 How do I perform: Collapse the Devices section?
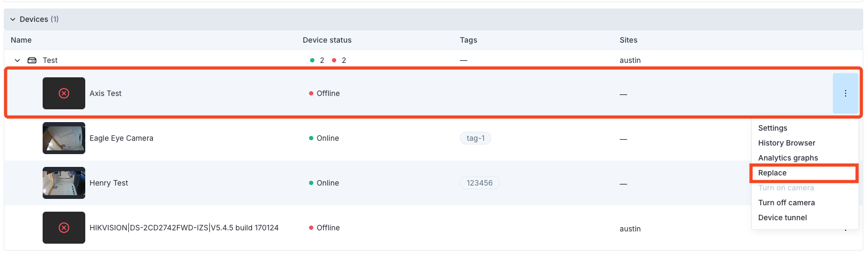pyautogui.click(x=13, y=19)
